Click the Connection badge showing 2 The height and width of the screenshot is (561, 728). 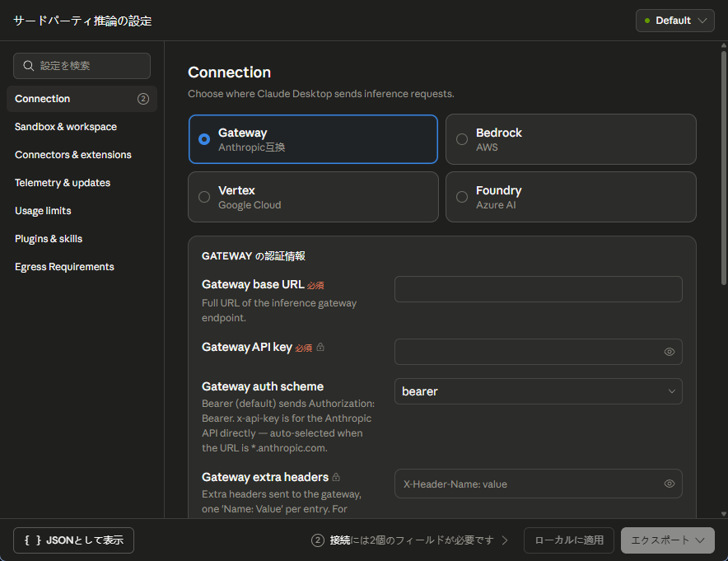pyautogui.click(x=143, y=99)
